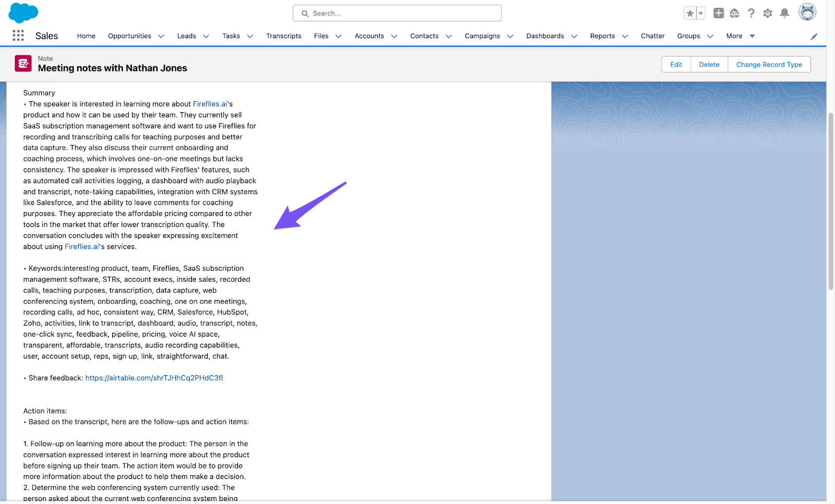Open the Groups tab
Screen dimensions: 835x504
tap(688, 36)
